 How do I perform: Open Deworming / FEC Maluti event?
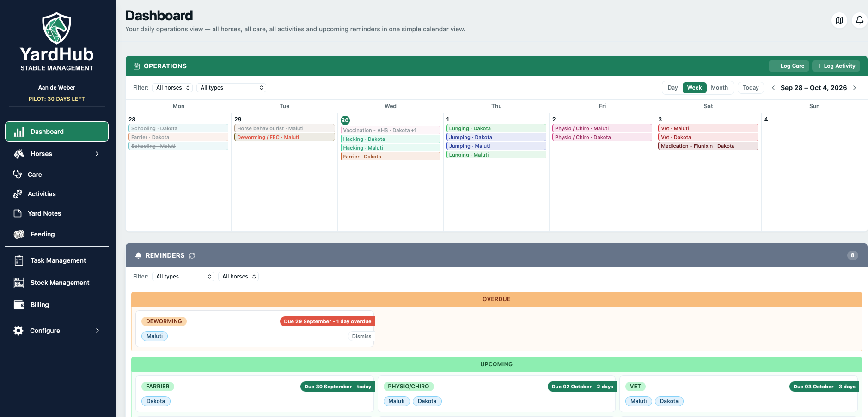[284, 137]
